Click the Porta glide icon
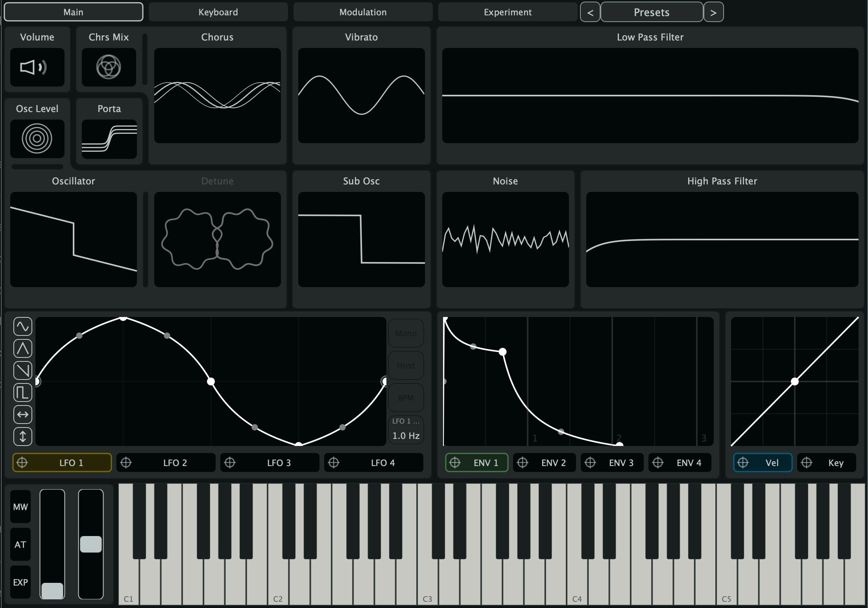 tap(109, 140)
